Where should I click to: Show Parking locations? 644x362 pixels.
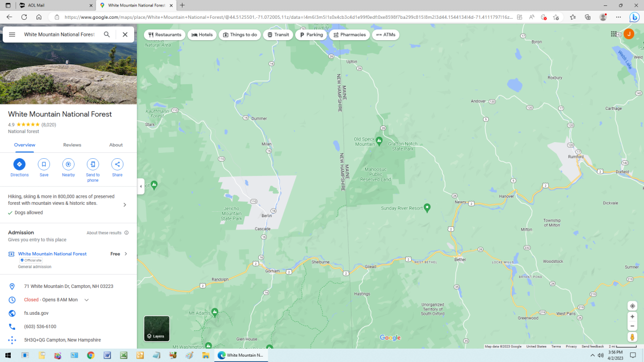[311, 35]
